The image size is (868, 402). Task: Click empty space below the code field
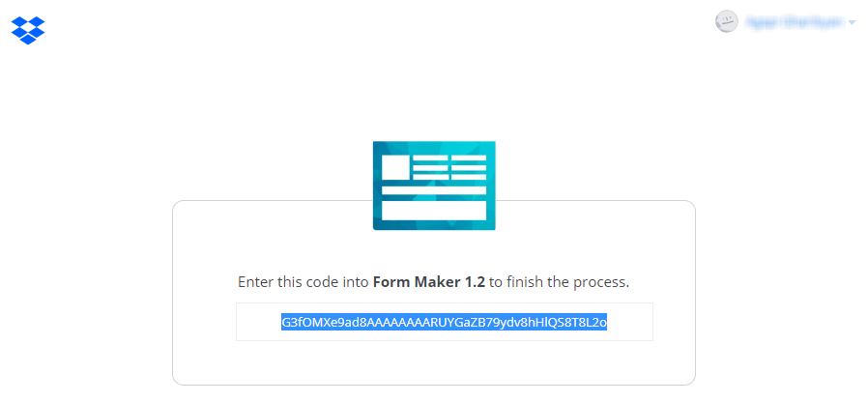tap(434, 361)
